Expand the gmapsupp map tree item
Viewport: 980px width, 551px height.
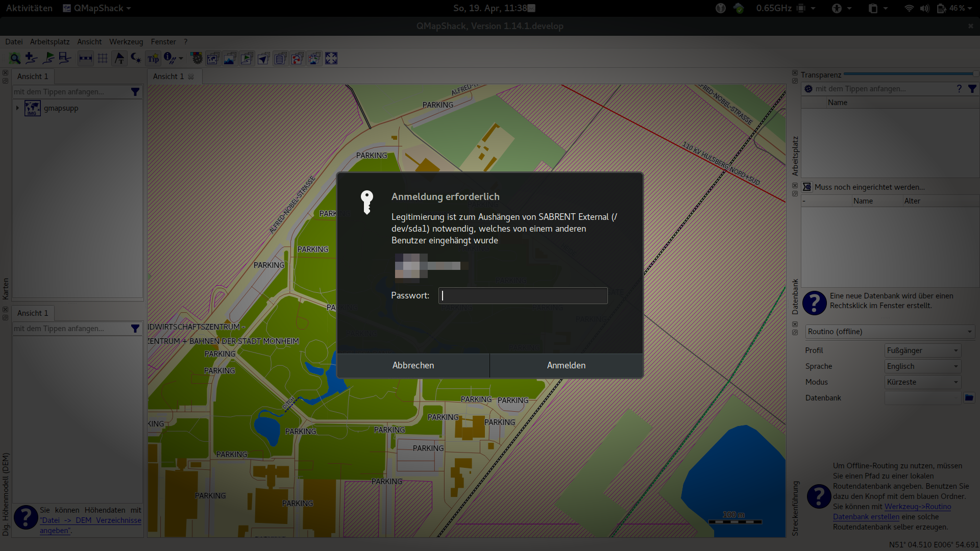(x=17, y=108)
